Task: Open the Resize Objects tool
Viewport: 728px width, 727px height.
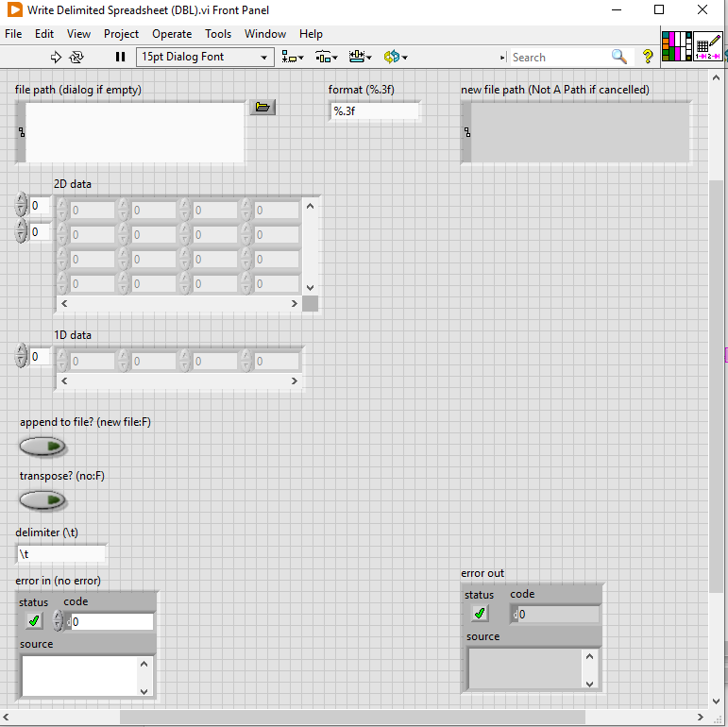Action: (x=361, y=57)
